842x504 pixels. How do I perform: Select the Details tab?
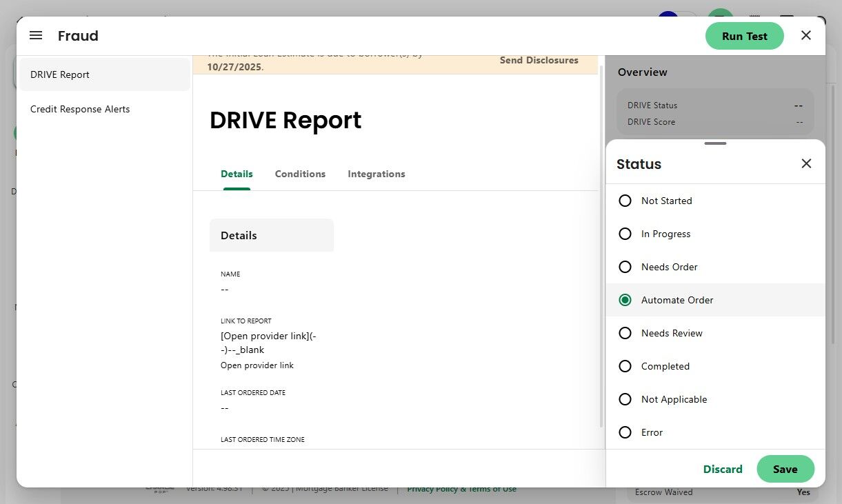coord(237,174)
